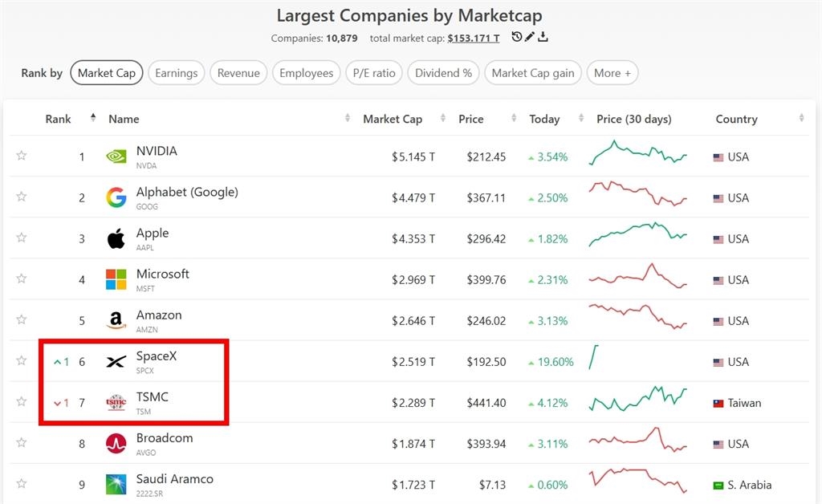This screenshot has width=822, height=504.
Task: Click the pencil edit icon
Action: (530, 37)
